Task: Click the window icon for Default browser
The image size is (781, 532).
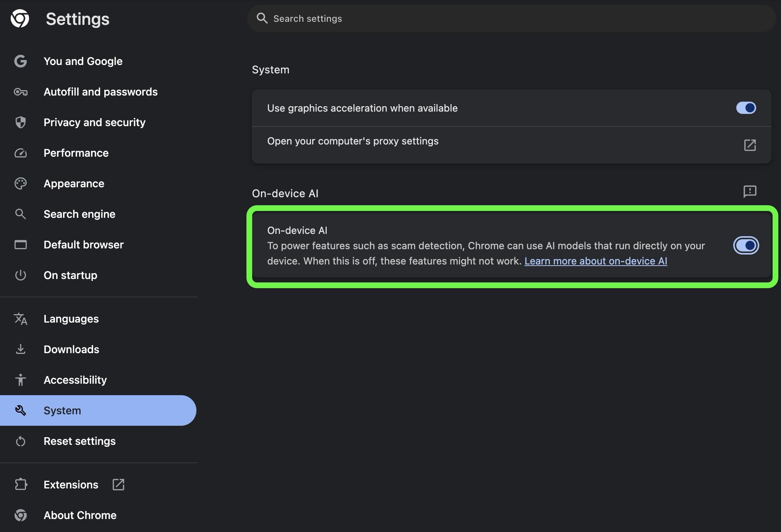Action: pos(21,245)
